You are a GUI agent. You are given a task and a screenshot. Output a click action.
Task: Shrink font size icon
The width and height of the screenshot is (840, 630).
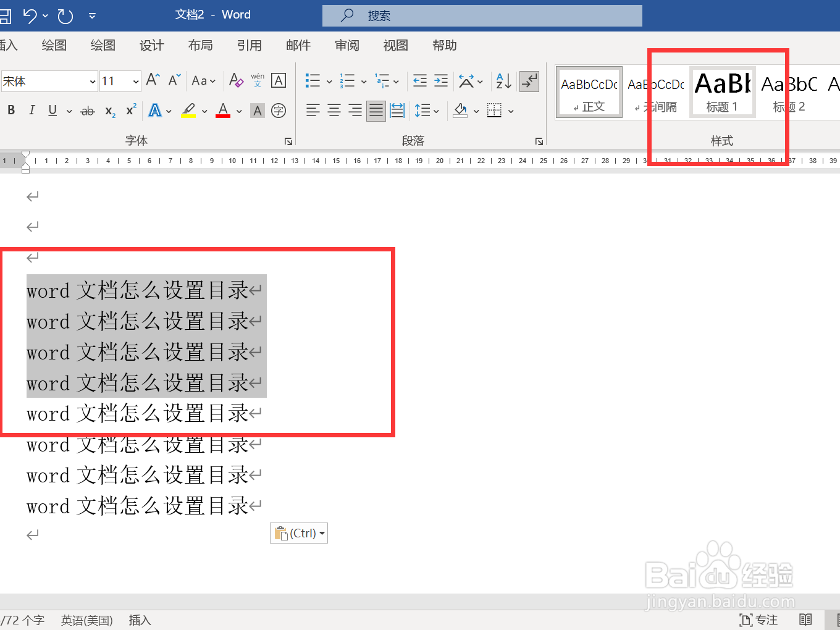pyautogui.click(x=175, y=80)
